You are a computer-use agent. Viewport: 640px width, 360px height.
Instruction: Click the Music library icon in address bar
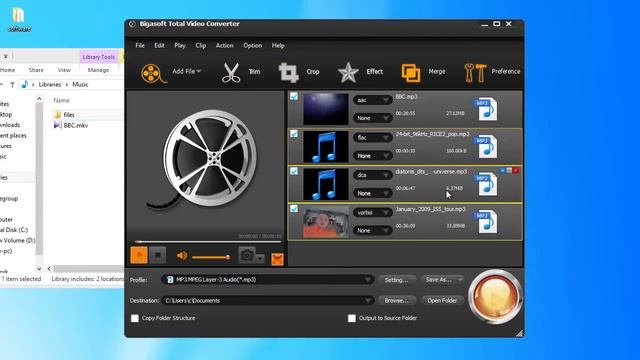click(24, 84)
